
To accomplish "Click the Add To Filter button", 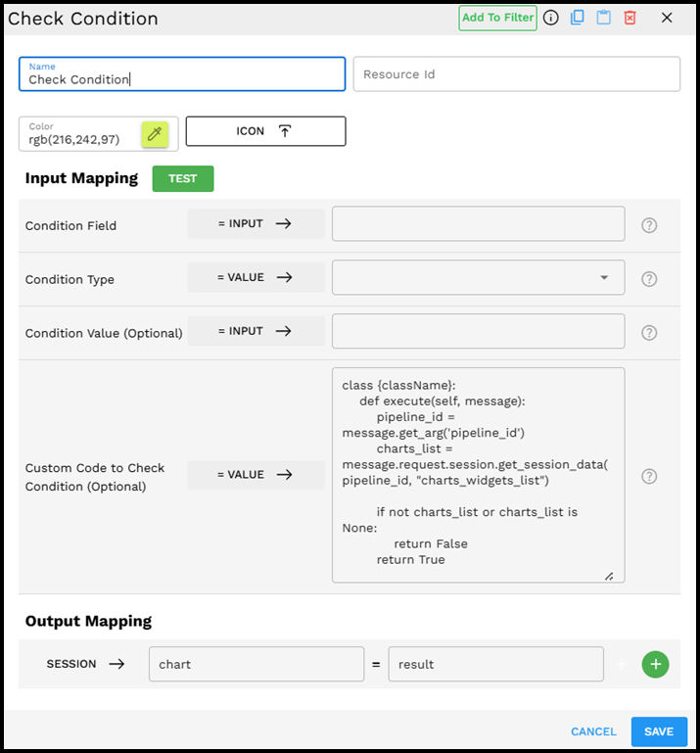I will [497, 19].
